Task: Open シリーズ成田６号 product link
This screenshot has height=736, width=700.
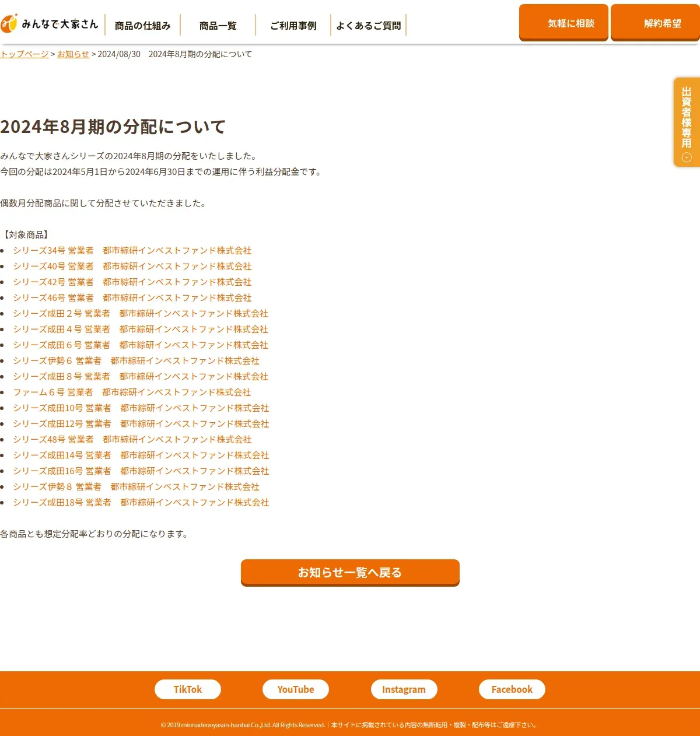Action: [x=141, y=345]
